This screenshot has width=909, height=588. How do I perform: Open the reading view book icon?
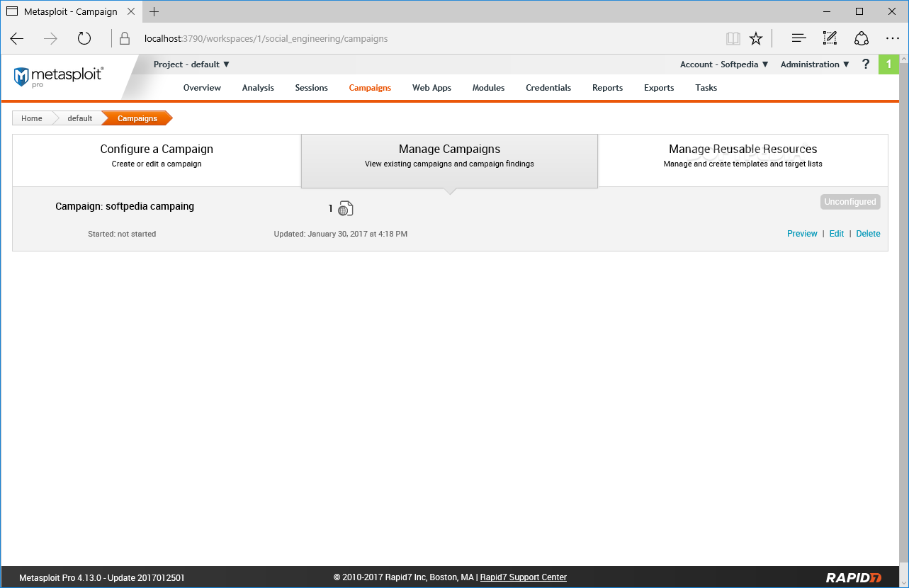coord(733,38)
